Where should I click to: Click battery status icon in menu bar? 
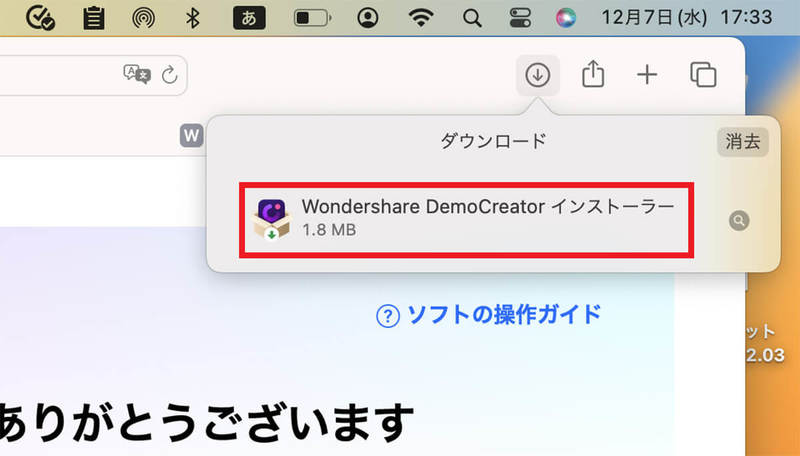pos(312,18)
